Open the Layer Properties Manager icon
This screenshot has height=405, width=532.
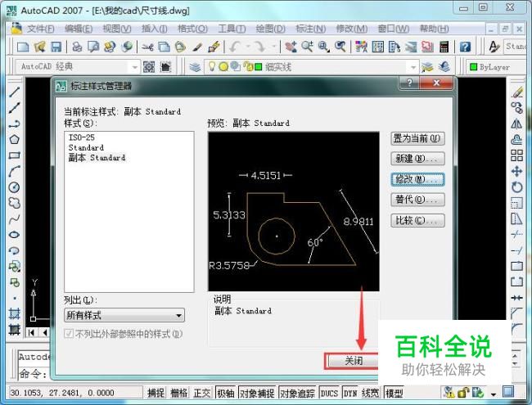(x=195, y=67)
